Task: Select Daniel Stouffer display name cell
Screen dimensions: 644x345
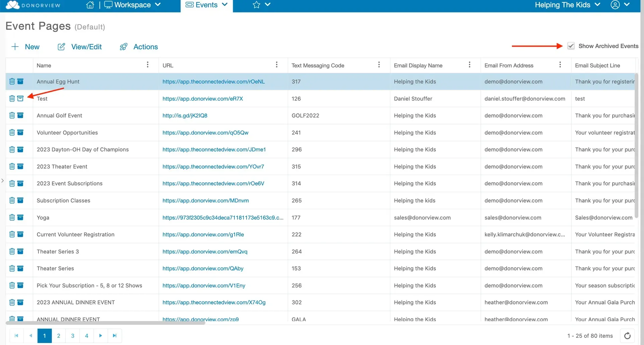Action: pyautogui.click(x=435, y=99)
